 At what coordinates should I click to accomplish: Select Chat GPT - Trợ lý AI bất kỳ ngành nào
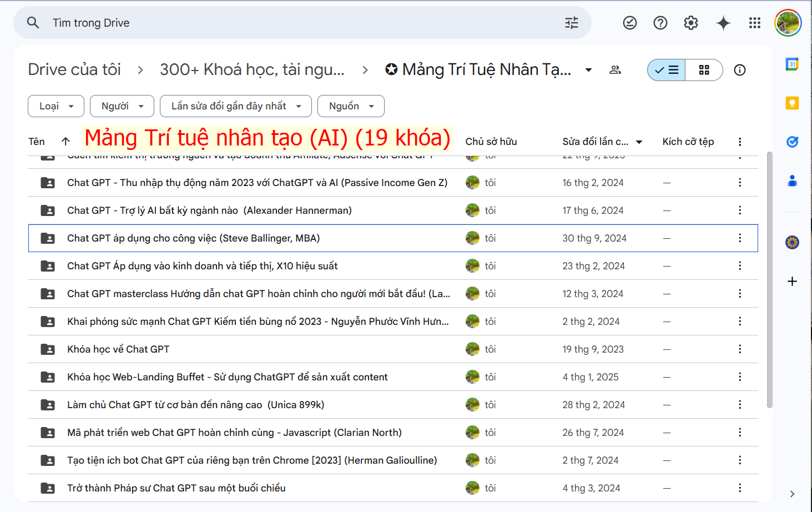tap(209, 210)
